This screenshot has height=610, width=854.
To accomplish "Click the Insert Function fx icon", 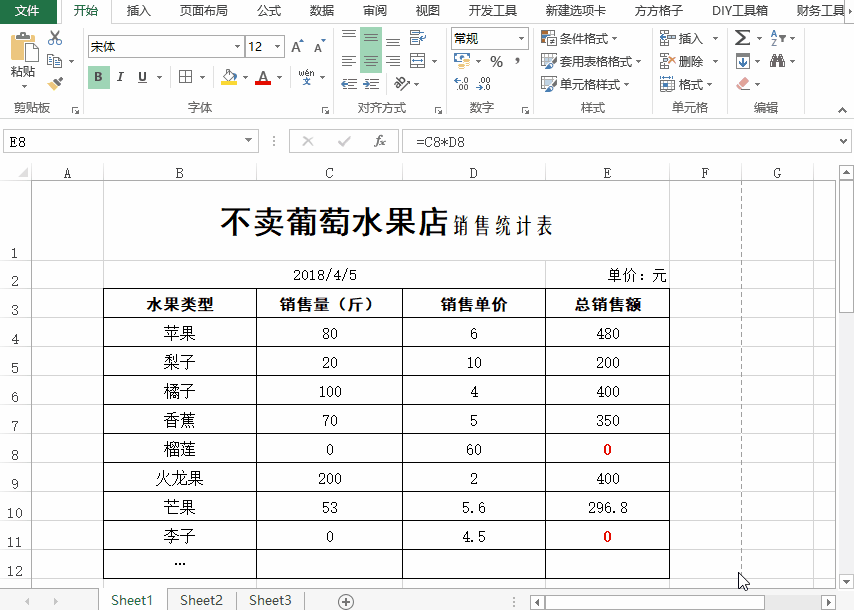I will click(x=380, y=142).
